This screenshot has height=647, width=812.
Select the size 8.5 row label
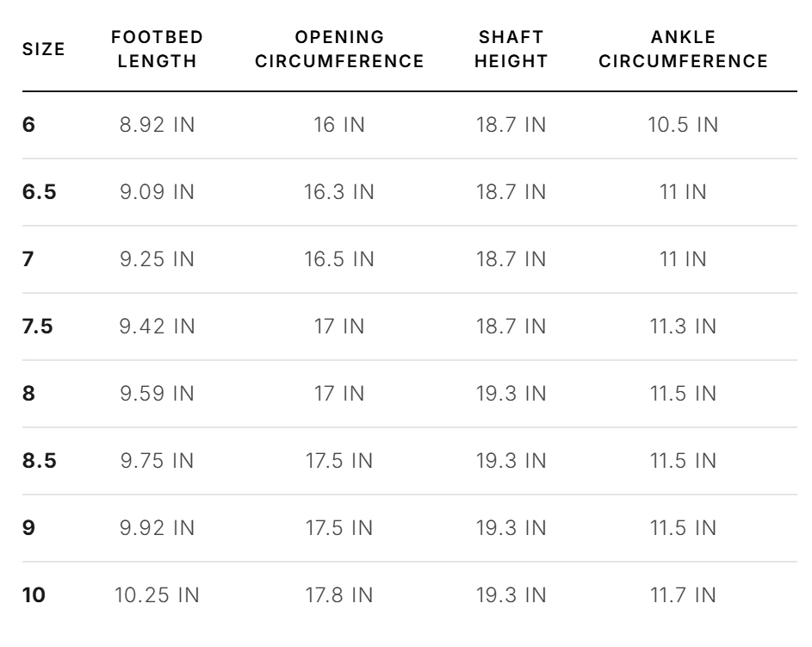(40, 461)
